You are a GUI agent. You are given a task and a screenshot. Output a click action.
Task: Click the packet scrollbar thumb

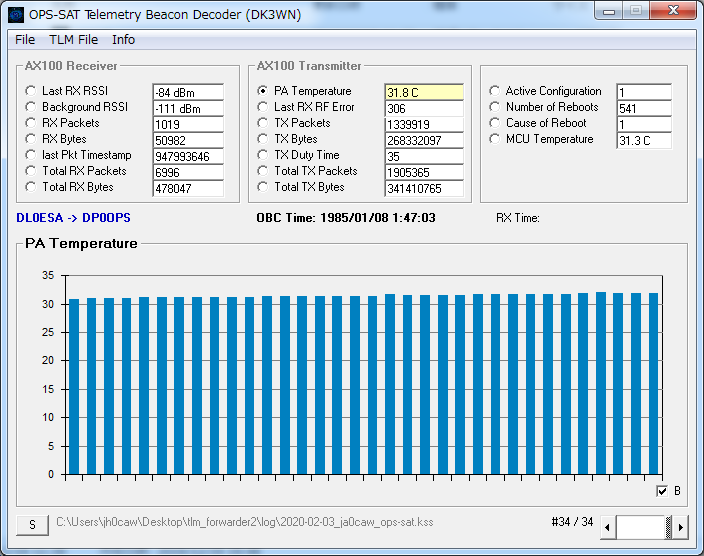[x=669, y=527]
